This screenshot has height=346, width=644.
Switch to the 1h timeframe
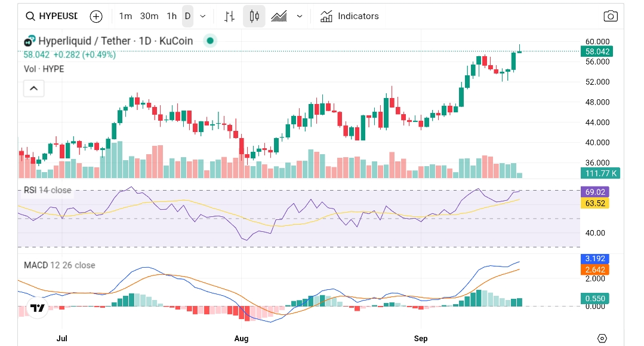click(171, 16)
